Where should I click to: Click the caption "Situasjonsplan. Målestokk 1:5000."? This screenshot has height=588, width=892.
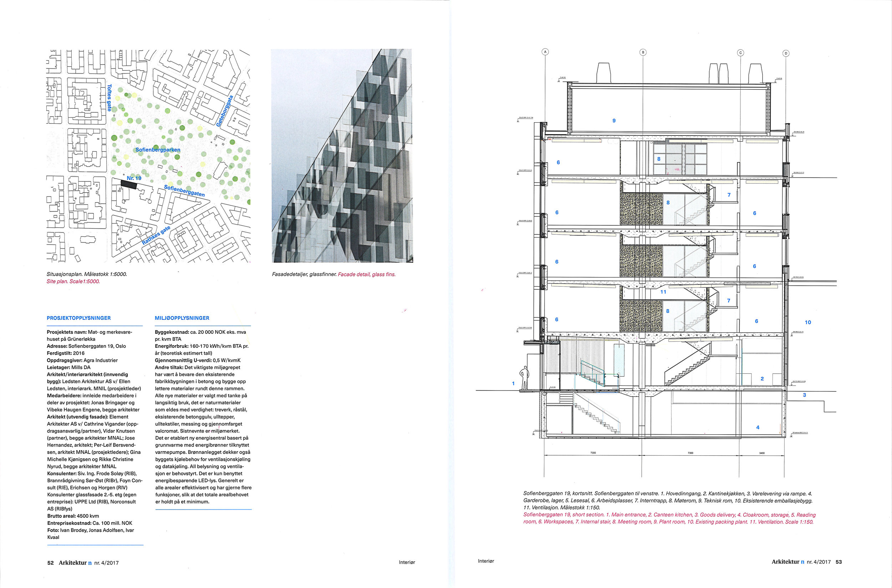(87, 274)
